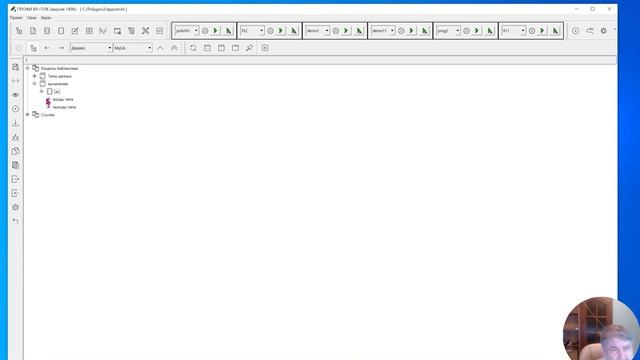The height and width of the screenshot is (360, 640).
Task: Navigate forward with the right arrow
Action: pos(61,48)
